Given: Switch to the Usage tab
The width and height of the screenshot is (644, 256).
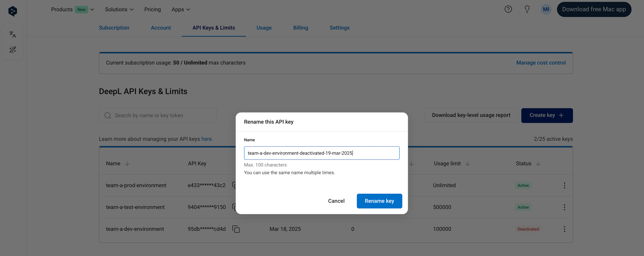Looking at the screenshot, I should pyautogui.click(x=264, y=28).
